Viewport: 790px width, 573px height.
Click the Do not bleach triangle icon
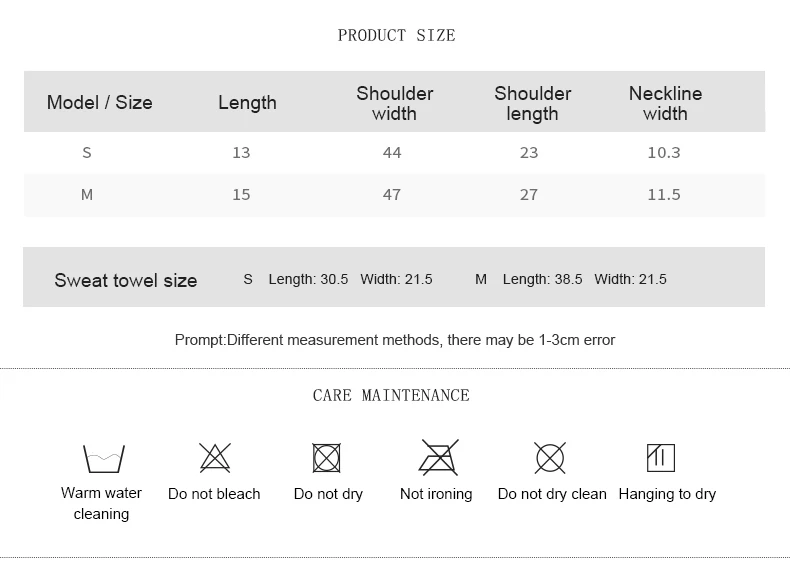(215, 458)
